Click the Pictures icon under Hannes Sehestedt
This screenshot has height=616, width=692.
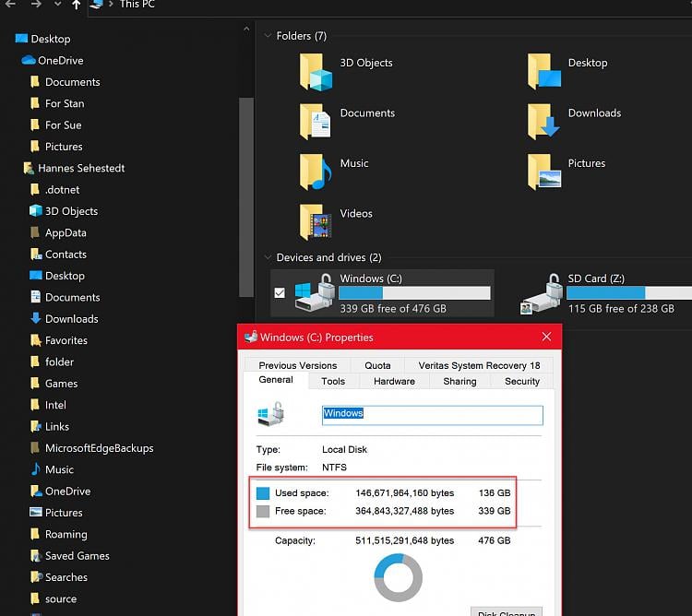point(36,513)
